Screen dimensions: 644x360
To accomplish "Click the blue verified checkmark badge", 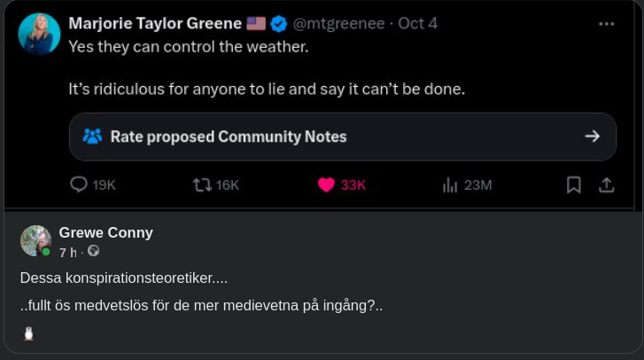I will (279, 24).
